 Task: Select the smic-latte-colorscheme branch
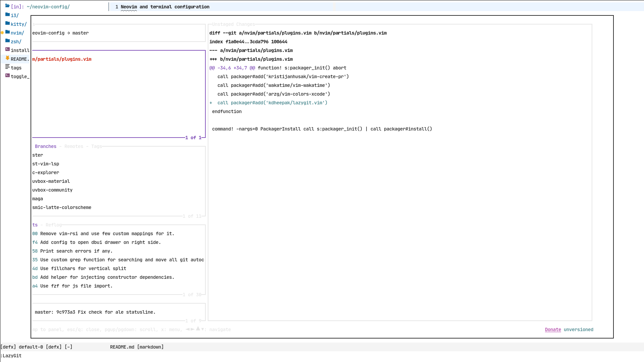[x=62, y=207]
